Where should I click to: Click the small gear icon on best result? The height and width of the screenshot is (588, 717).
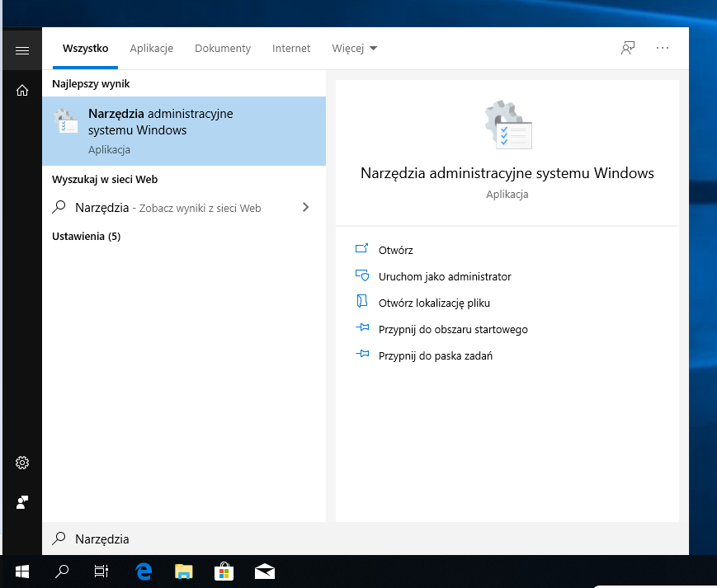point(65,120)
